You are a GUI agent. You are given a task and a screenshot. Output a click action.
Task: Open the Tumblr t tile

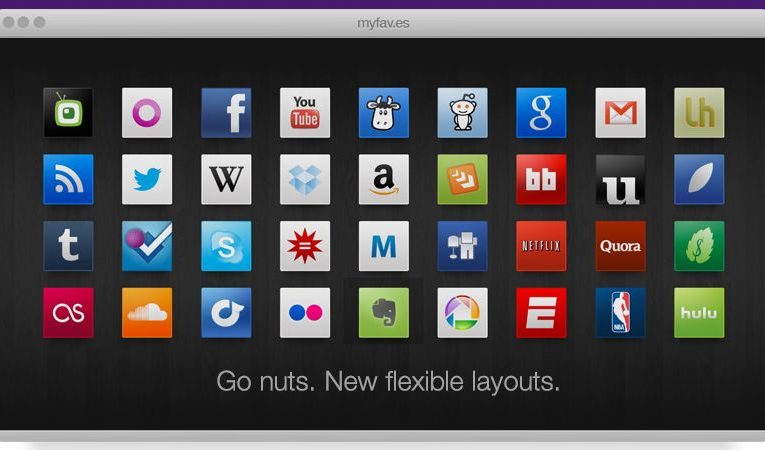coord(68,246)
